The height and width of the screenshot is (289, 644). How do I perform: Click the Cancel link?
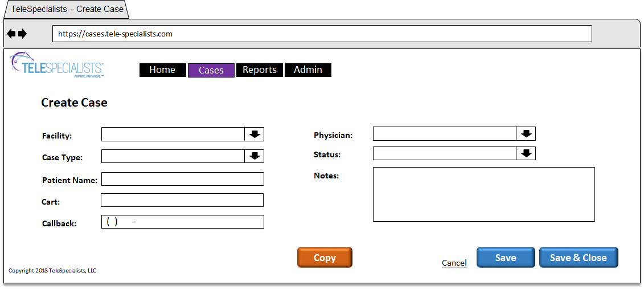click(x=454, y=263)
